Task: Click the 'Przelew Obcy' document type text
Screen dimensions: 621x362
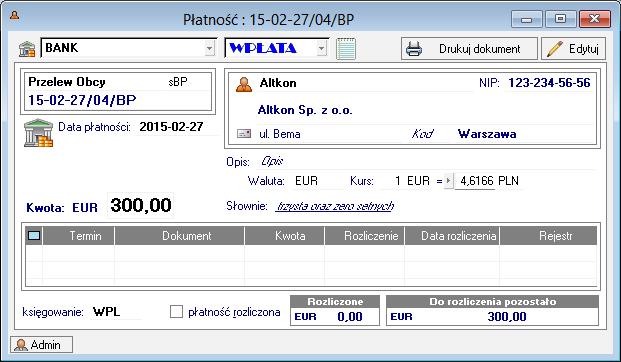Action: (x=67, y=82)
